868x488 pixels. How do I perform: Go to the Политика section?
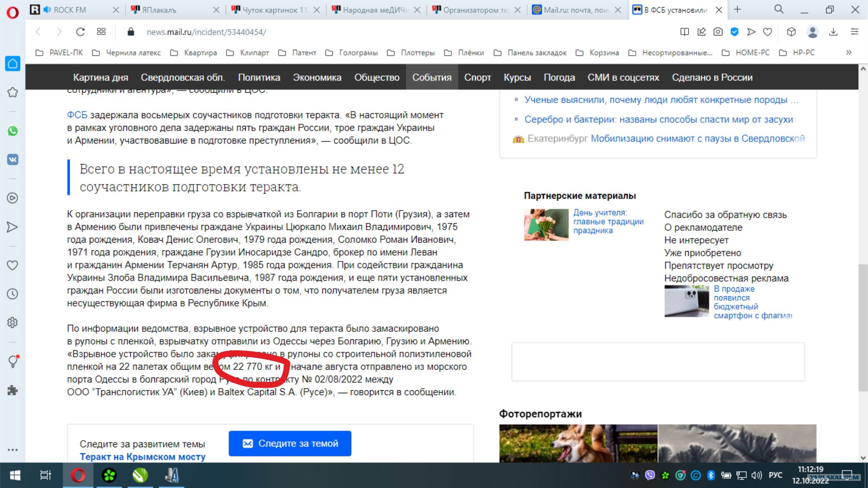point(259,77)
